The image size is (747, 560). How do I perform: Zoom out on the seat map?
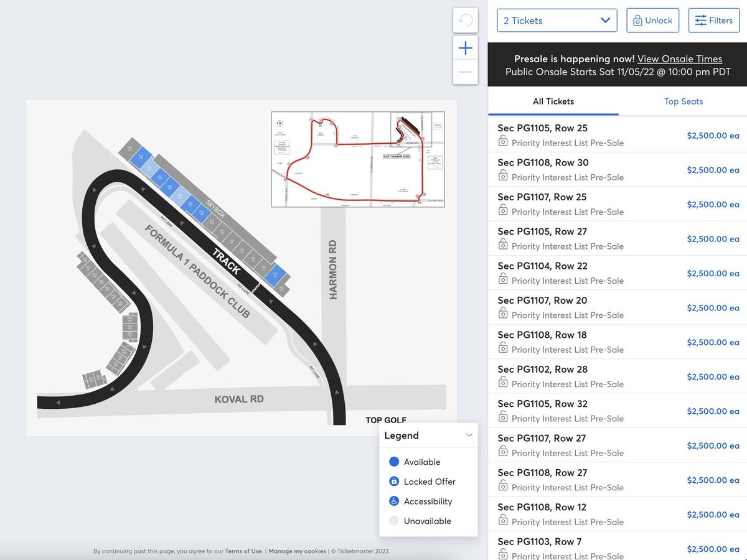point(465,72)
